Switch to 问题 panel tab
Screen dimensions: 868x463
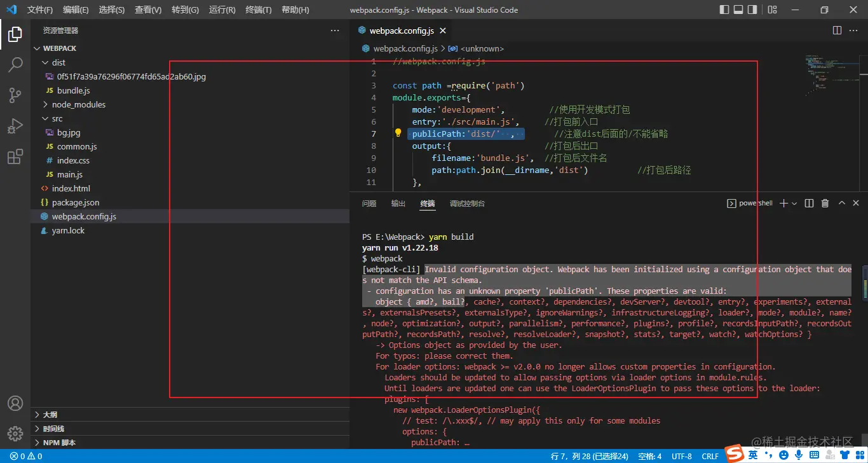(369, 204)
